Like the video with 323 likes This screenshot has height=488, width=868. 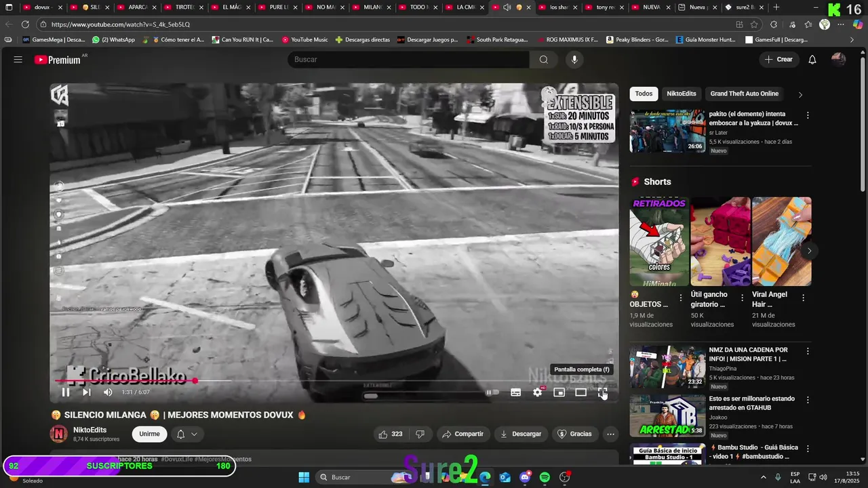point(390,434)
